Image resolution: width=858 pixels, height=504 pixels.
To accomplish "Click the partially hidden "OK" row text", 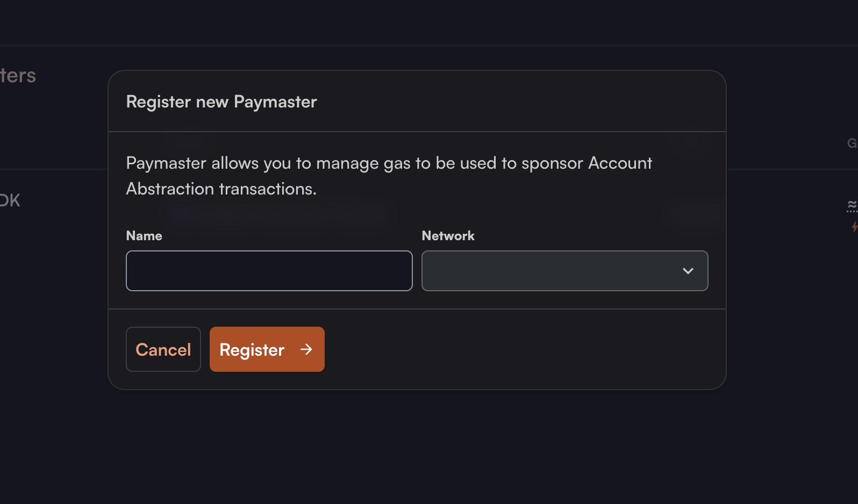I will coord(10,200).
